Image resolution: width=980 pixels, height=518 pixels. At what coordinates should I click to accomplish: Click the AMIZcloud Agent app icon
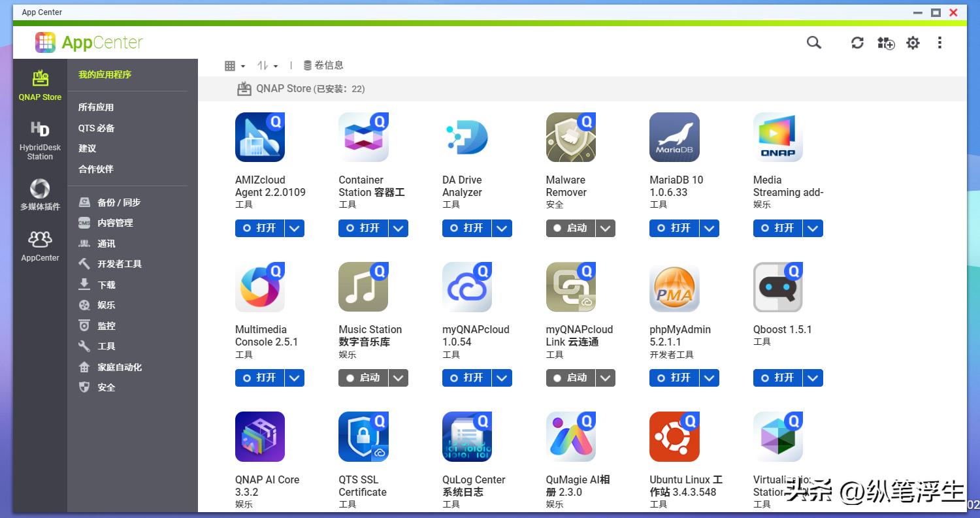pyautogui.click(x=260, y=137)
